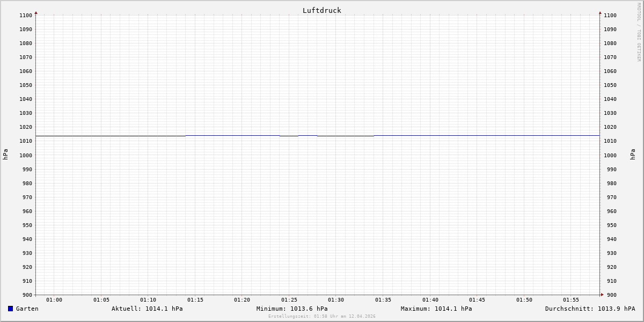Click the blue Garten legend color square
Image resolution: width=644 pixels, height=322 pixels.
pos(10,309)
